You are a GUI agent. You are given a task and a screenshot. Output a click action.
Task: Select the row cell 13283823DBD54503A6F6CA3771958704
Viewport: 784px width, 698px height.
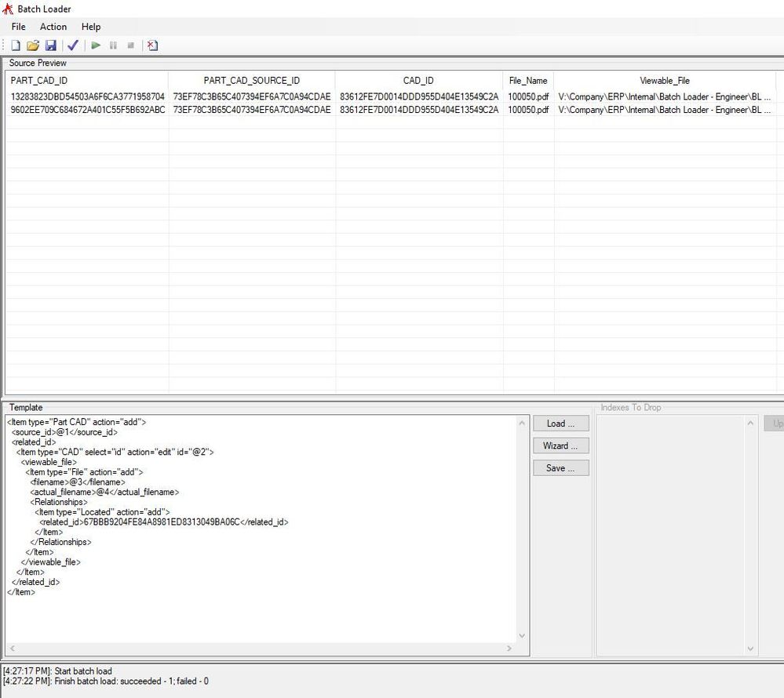tap(87, 96)
